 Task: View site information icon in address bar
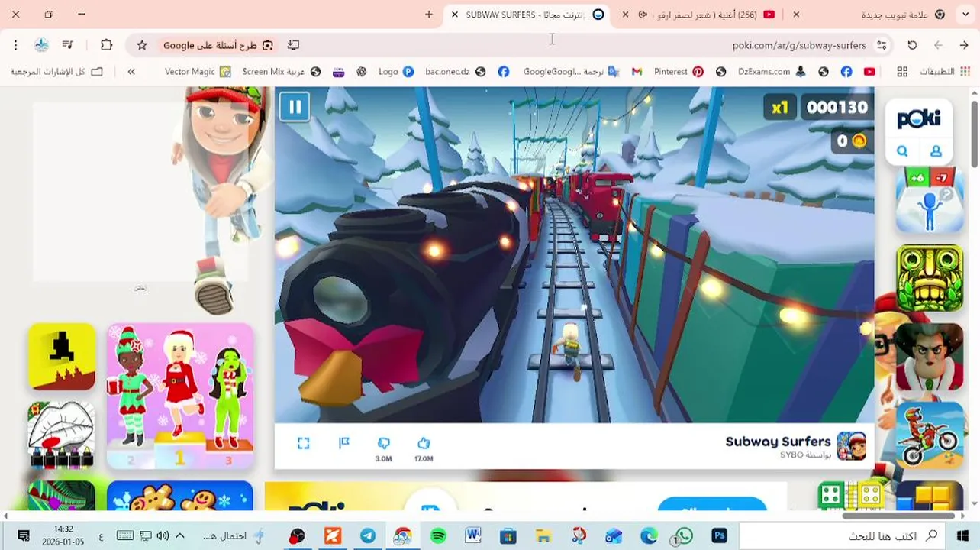pos(882,45)
